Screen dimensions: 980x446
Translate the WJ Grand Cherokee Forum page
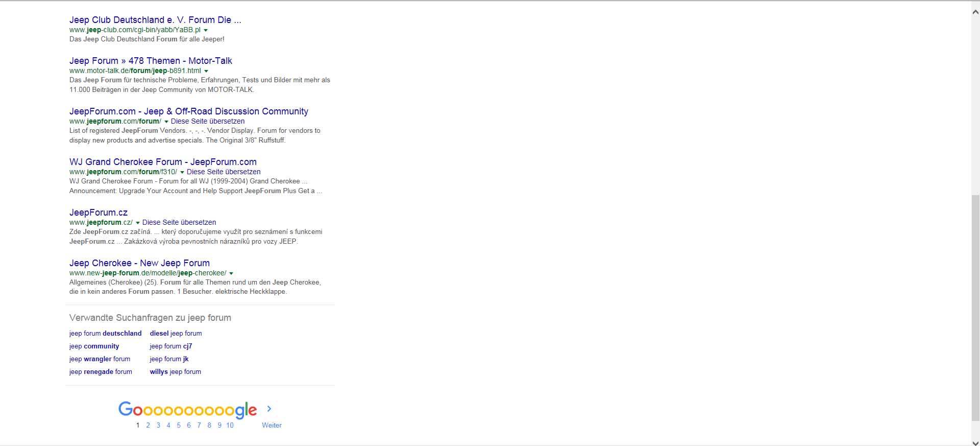pos(224,172)
